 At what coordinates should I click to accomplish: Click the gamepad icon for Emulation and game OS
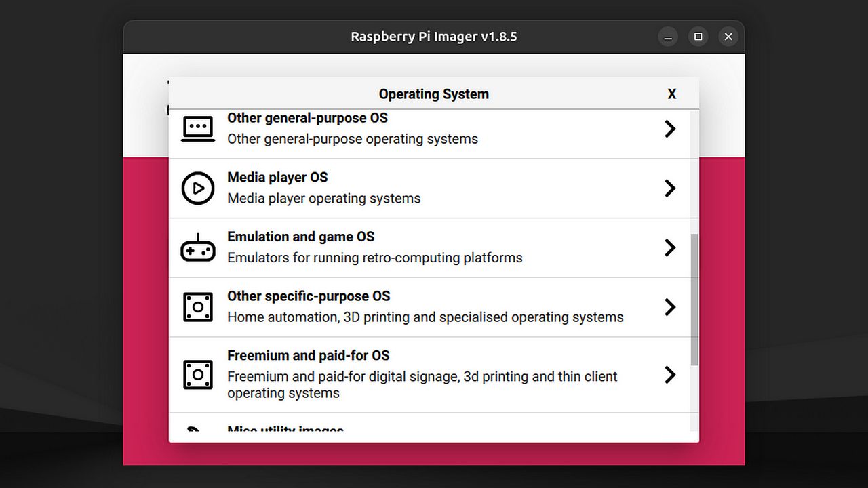point(198,248)
